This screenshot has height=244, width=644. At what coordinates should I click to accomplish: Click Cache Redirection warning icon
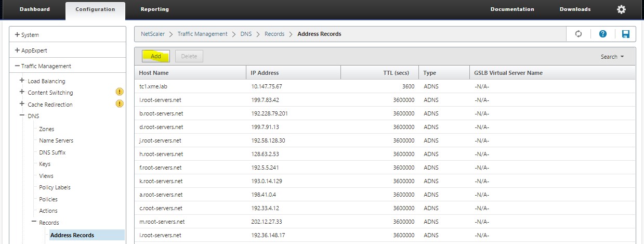click(x=119, y=104)
